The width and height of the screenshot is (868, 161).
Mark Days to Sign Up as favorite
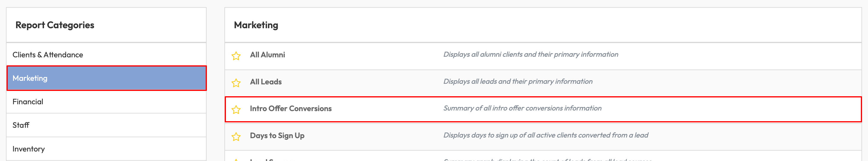coord(236,136)
